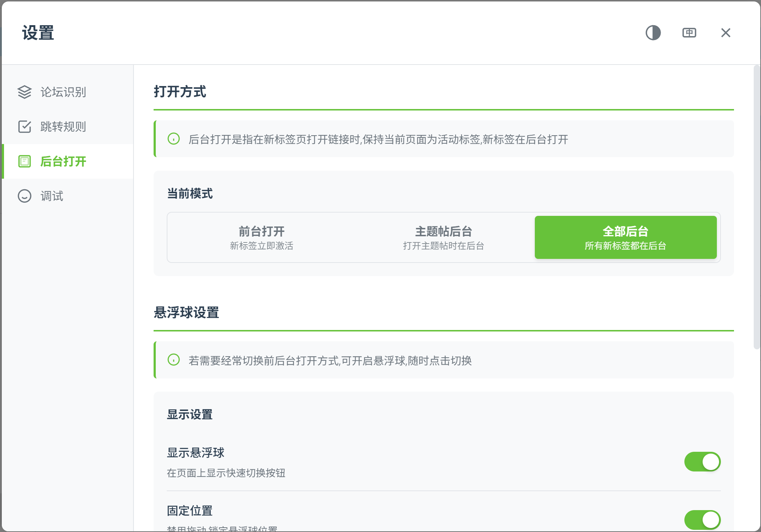Toggle the dark/light theme contrast icon
This screenshot has width=761, height=532.
click(x=653, y=33)
